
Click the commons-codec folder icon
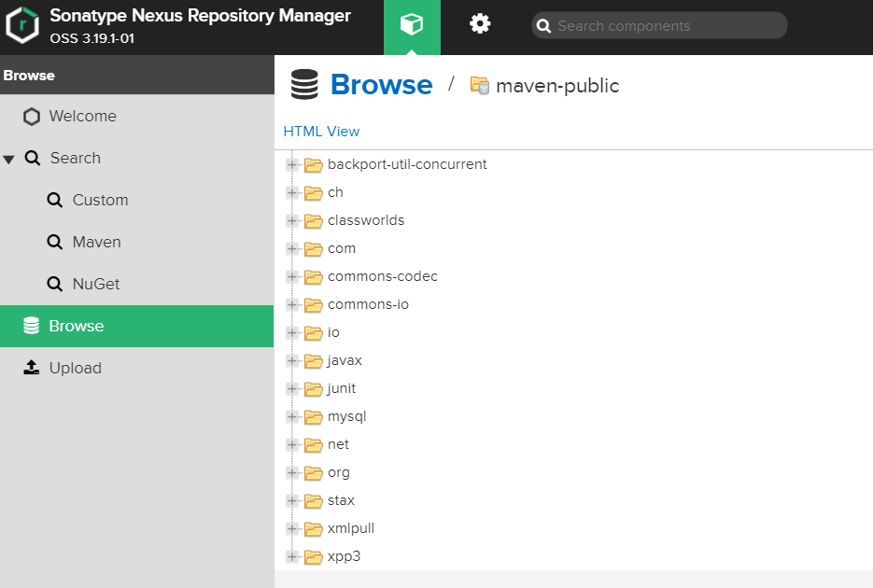tap(314, 277)
